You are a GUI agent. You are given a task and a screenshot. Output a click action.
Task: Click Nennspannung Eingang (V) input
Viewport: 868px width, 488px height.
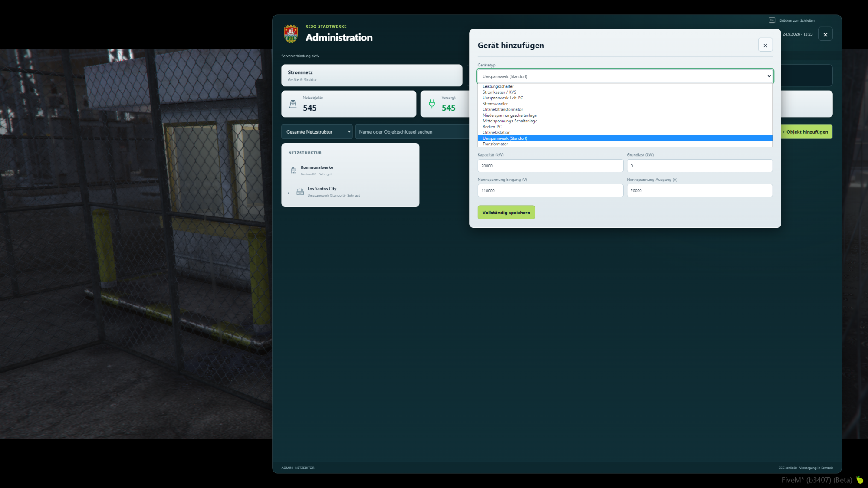click(x=550, y=190)
